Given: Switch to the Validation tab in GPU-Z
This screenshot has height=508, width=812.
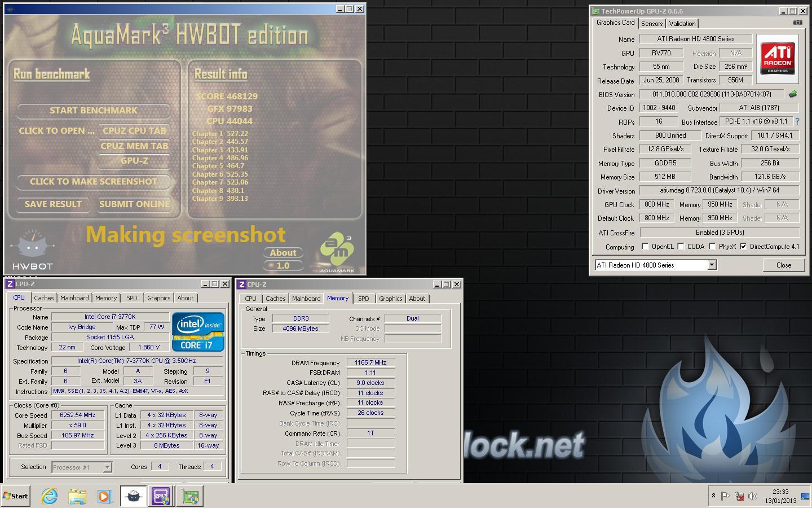Looking at the screenshot, I should [682, 23].
